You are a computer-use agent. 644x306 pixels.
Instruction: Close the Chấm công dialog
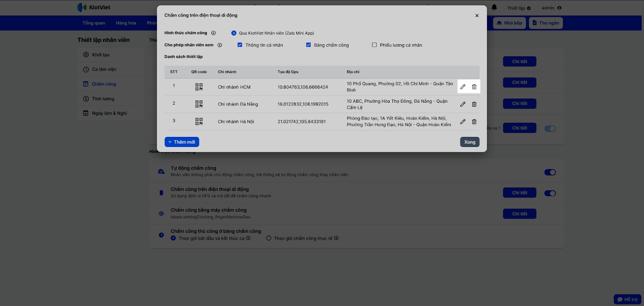point(477,16)
